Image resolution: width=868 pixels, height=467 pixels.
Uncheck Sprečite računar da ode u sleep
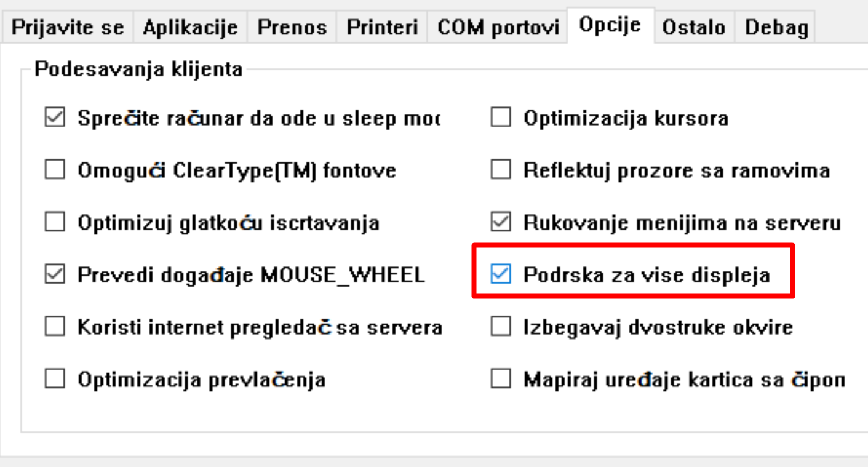(55, 118)
